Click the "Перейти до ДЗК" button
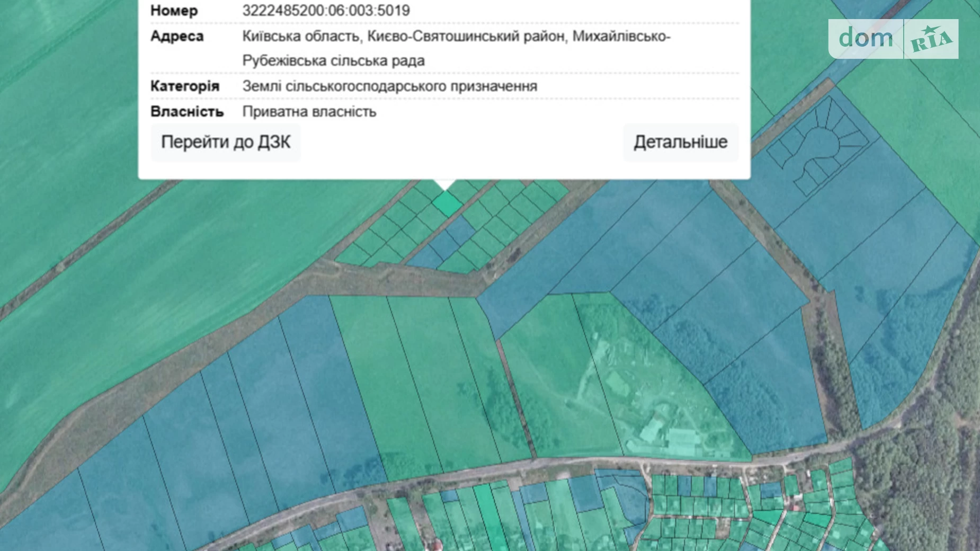Image resolution: width=980 pixels, height=551 pixels. click(226, 143)
